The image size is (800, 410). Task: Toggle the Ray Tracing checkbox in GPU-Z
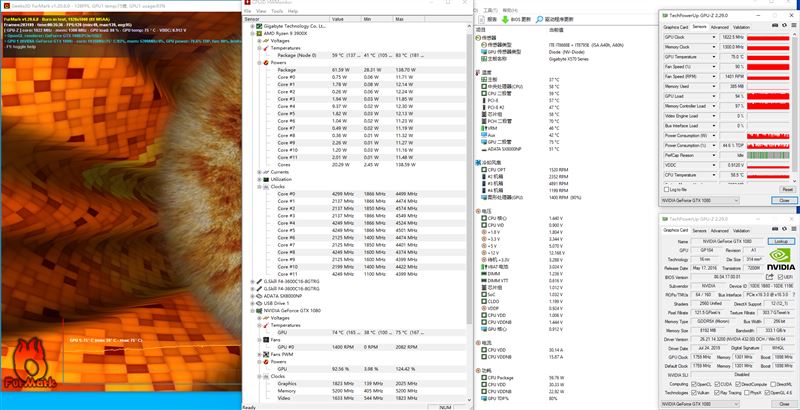click(715, 393)
